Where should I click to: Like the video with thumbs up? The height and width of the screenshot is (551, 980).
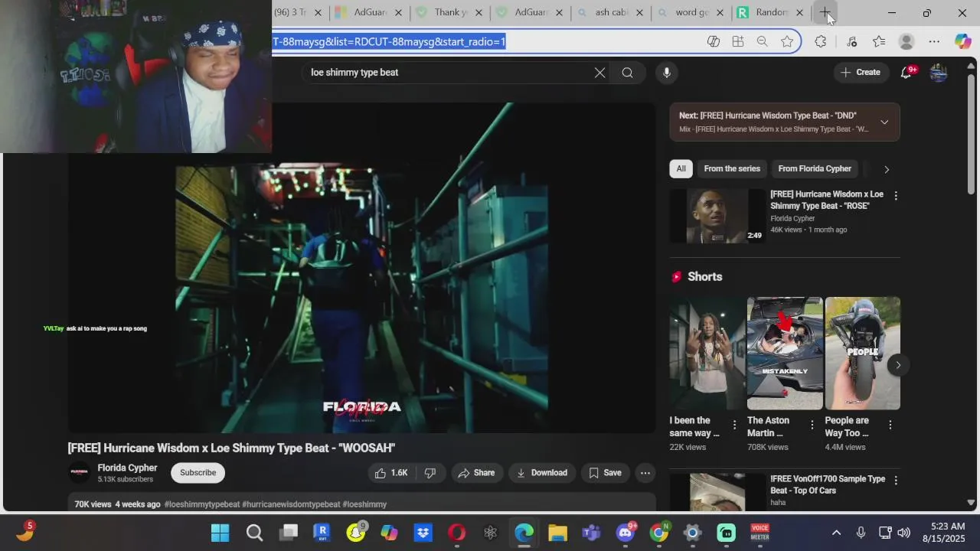tap(390, 473)
